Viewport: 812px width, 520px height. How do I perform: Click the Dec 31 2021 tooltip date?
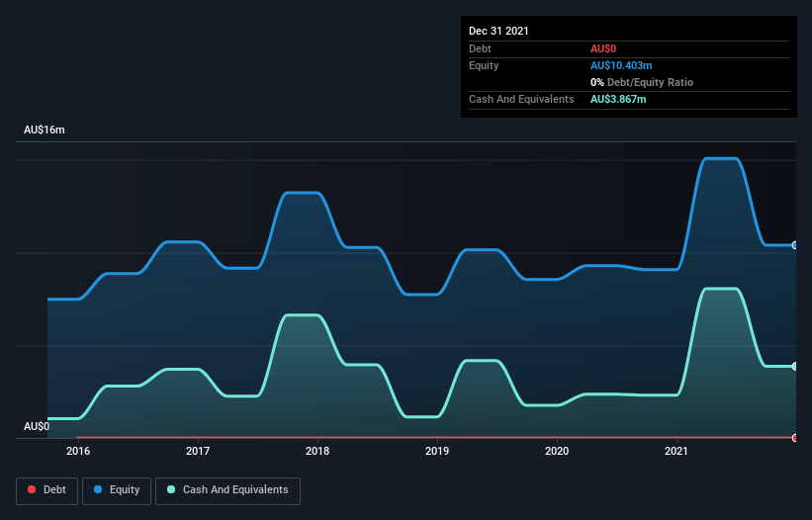click(498, 31)
